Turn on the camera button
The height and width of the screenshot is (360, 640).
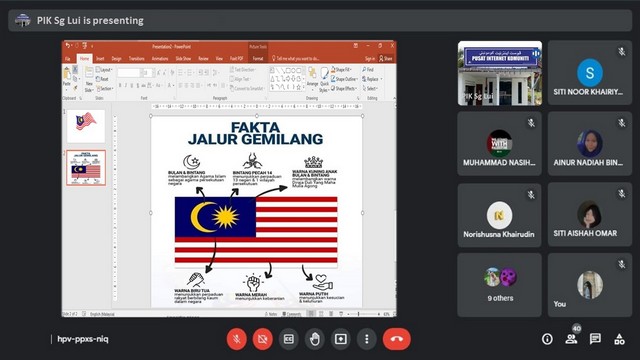[x=262, y=339]
